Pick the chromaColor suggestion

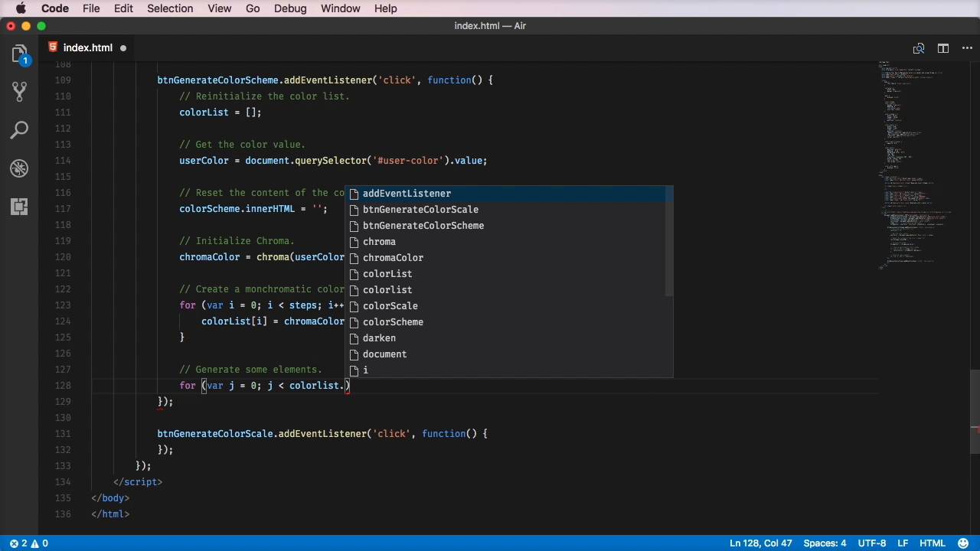click(x=508, y=258)
